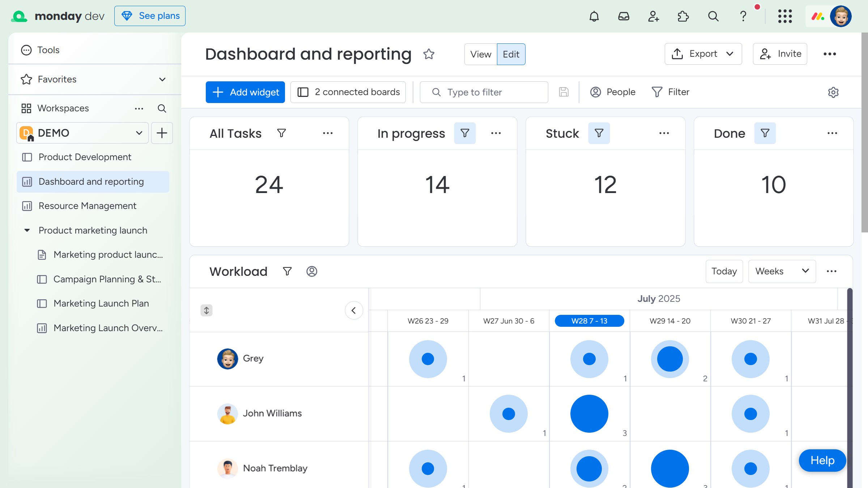Click the page vertical scrollbar
Screen dimensions: 868x488
click(864, 133)
